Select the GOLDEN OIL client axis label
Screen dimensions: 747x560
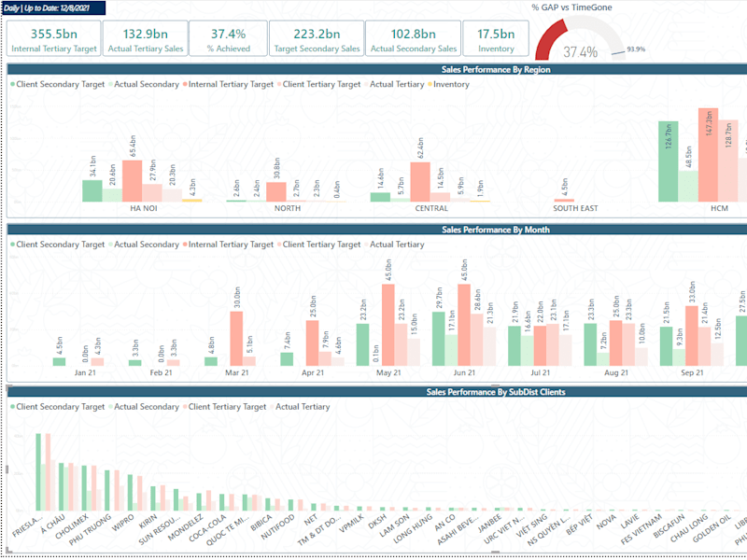pyautogui.click(x=712, y=528)
